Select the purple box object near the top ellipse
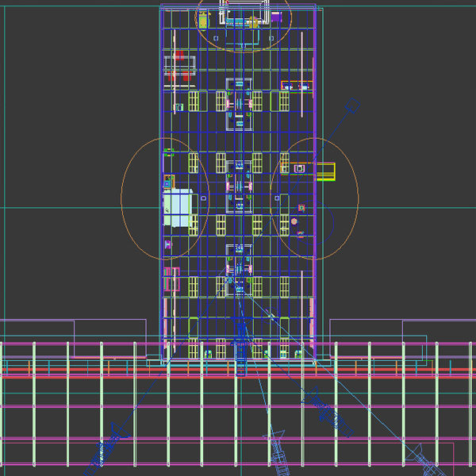 (276, 17)
